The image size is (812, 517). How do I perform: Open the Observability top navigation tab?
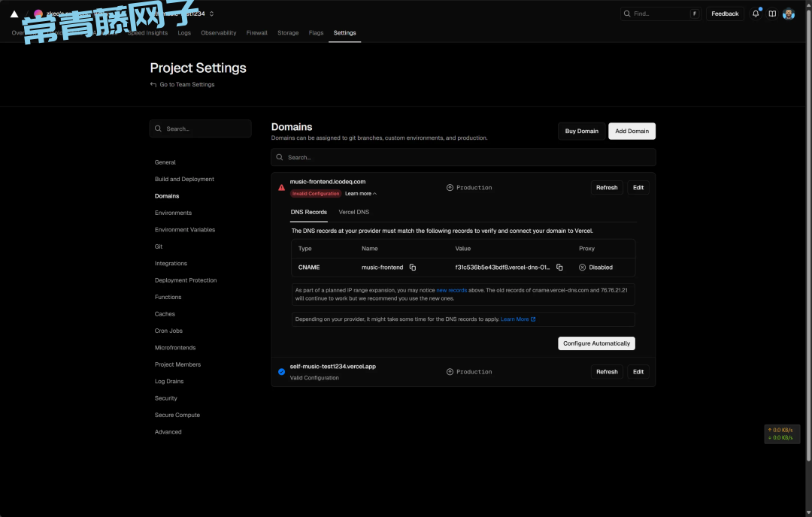coord(218,33)
